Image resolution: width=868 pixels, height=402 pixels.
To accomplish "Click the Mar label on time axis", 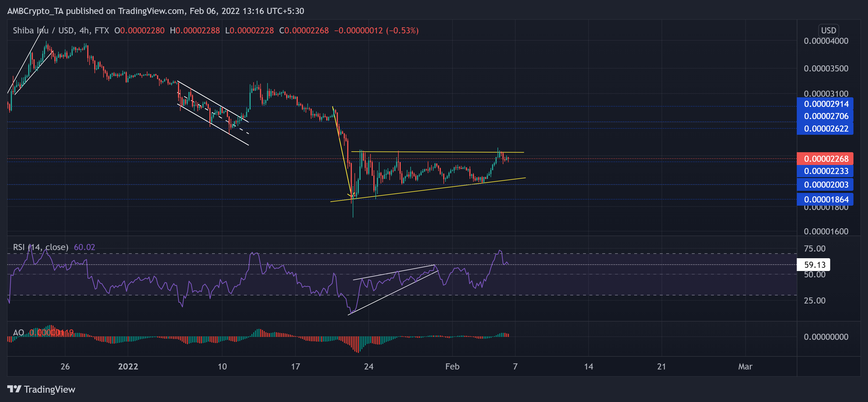I will [x=745, y=366].
